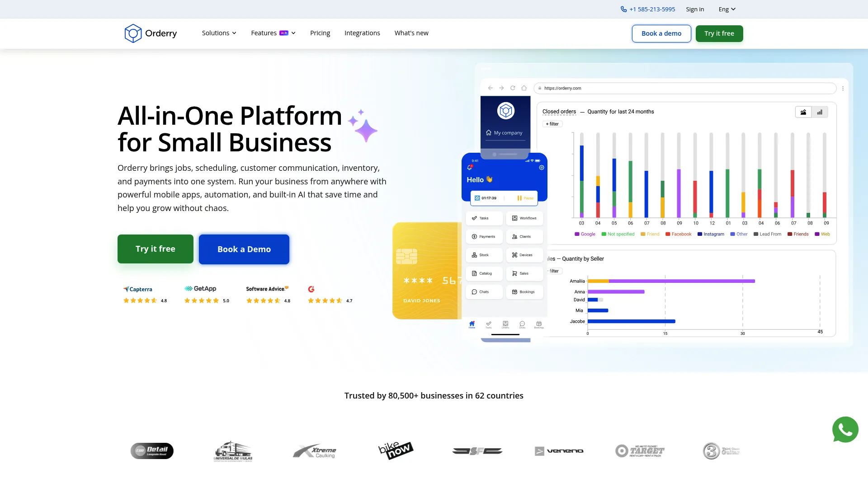This screenshot has width=868, height=488.
Task: Click the Software Advice rating logo
Action: point(267,289)
